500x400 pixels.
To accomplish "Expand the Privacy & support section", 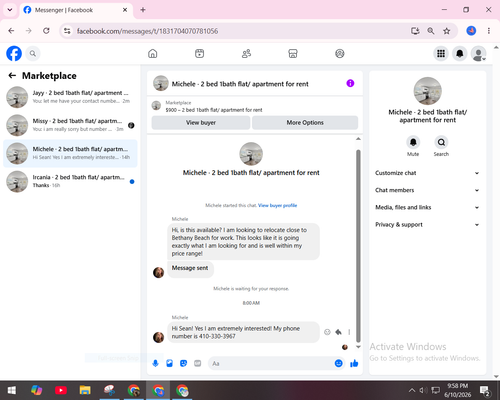I will [427, 225].
